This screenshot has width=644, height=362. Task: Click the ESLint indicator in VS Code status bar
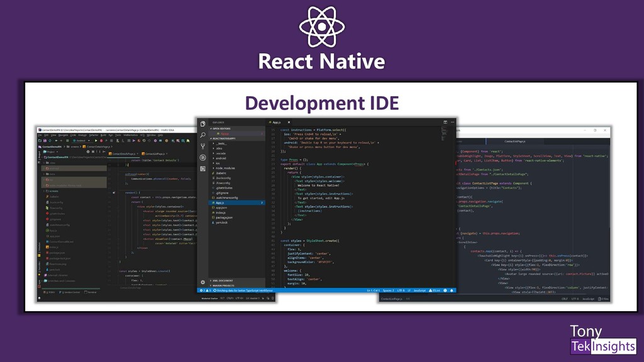point(435,290)
